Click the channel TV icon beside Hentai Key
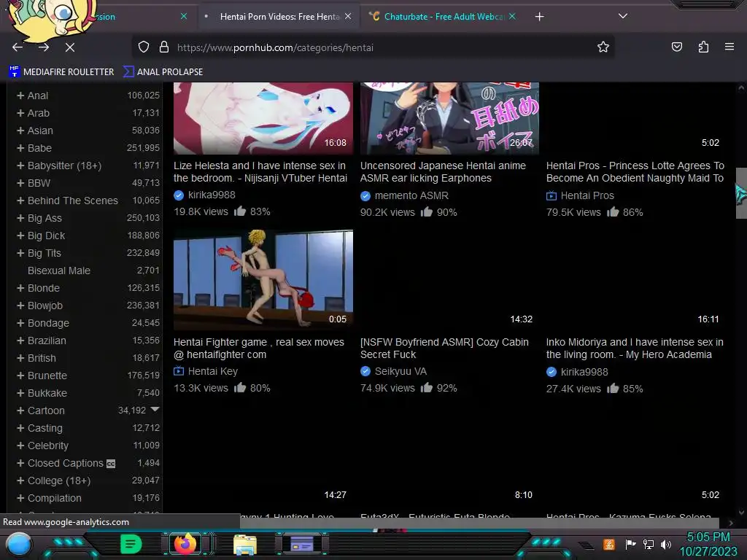Viewport: 747px width, 560px height. 179,371
